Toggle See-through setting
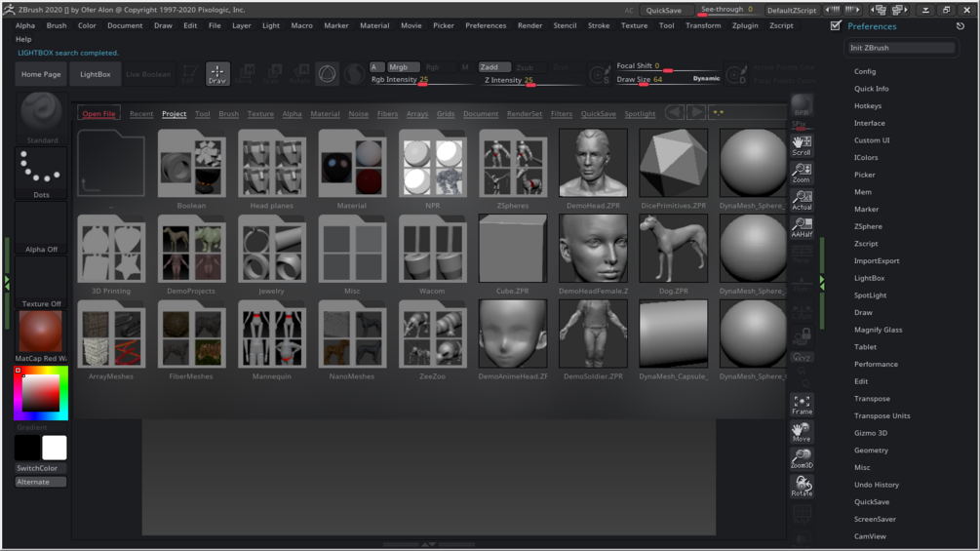Screen dimensions: 980x551 pyautogui.click(x=726, y=10)
